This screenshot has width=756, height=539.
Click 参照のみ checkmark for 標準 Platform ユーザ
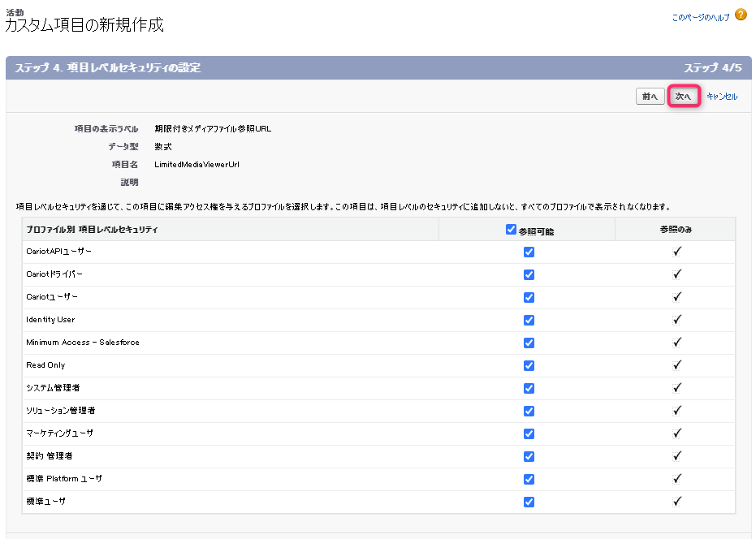coord(677,478)
